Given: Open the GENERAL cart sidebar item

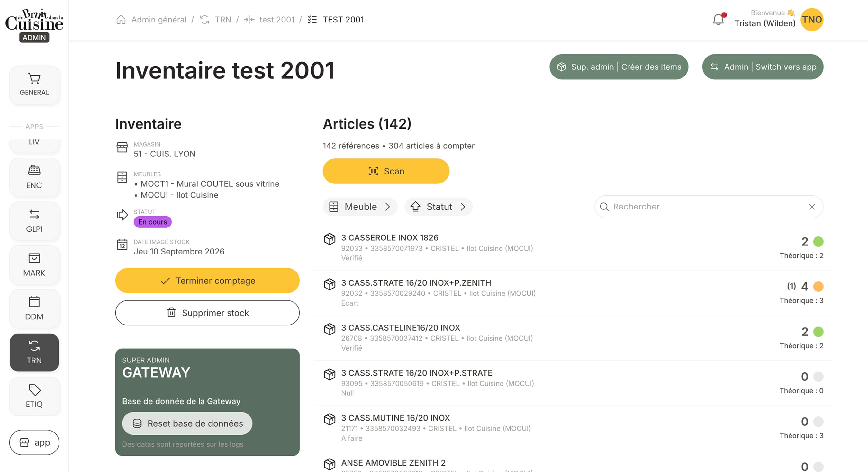Looking at the screenshot, I should [34, 85].
